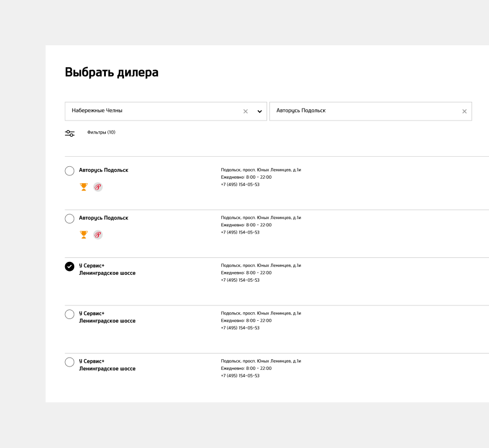Click into the dealer search text field
Screen dimensions: 489x448
pyautogui.click(x=362, y=111)
